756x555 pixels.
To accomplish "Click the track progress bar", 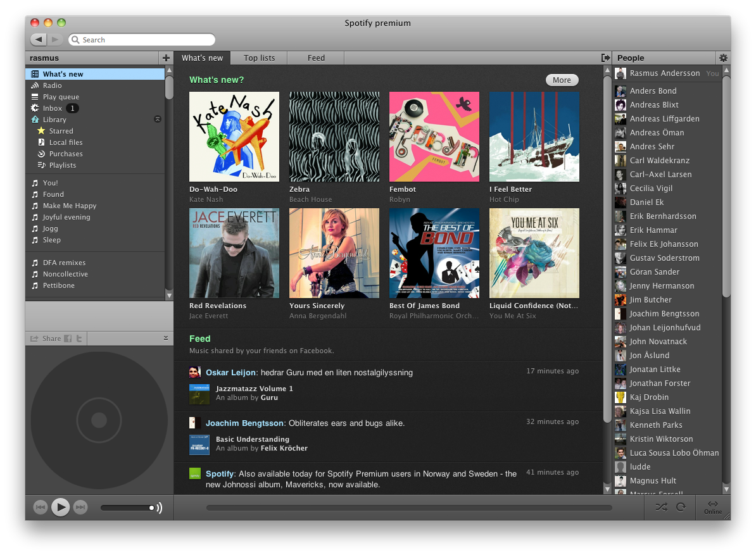I will point(409,508).
